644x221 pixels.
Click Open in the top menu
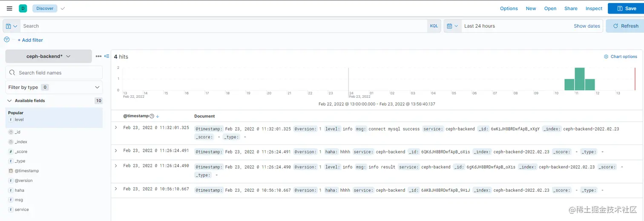click(550, 8)
